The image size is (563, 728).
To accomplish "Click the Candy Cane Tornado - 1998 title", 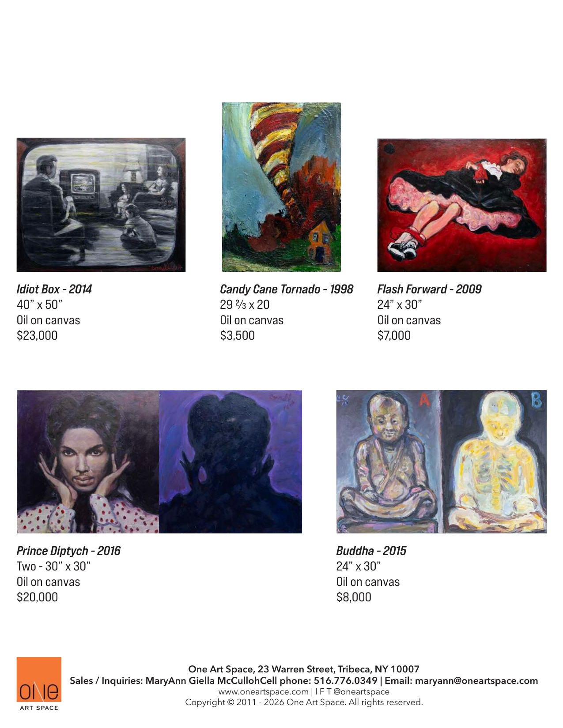I will tap(287, 289).
